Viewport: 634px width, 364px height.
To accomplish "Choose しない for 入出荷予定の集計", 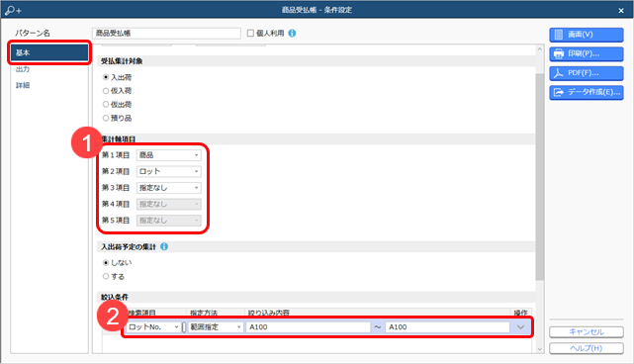I will [x=106, y=263].
